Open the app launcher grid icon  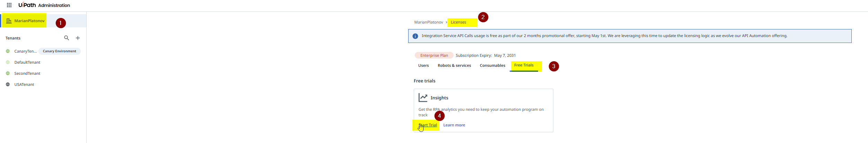(9, 5)
